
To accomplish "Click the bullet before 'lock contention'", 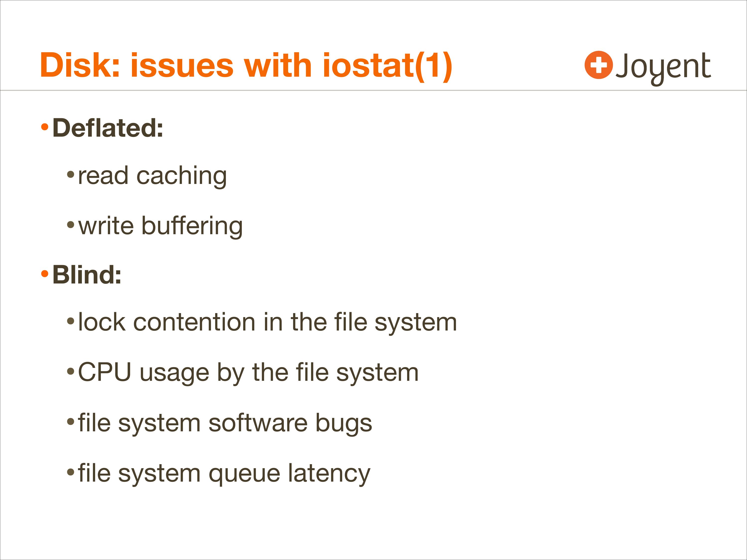I will click(70, 321).
